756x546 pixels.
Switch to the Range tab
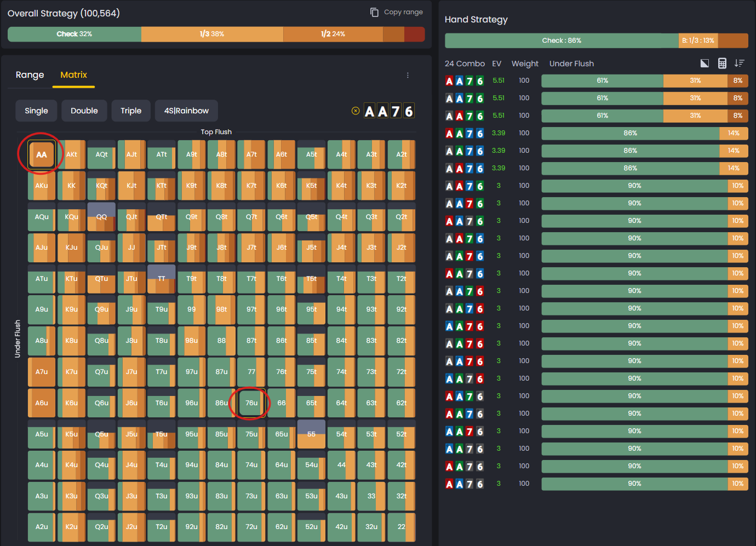click(30, 74)
